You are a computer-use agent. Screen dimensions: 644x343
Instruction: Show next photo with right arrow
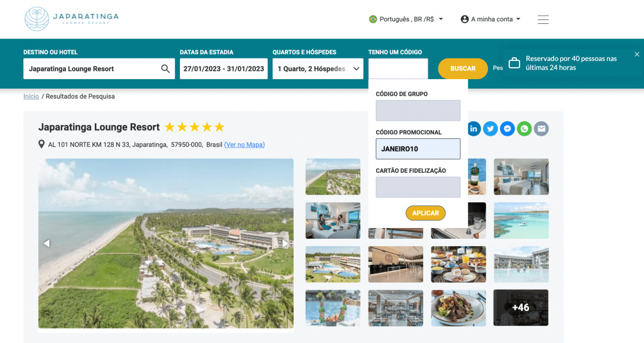click(285, 243)
